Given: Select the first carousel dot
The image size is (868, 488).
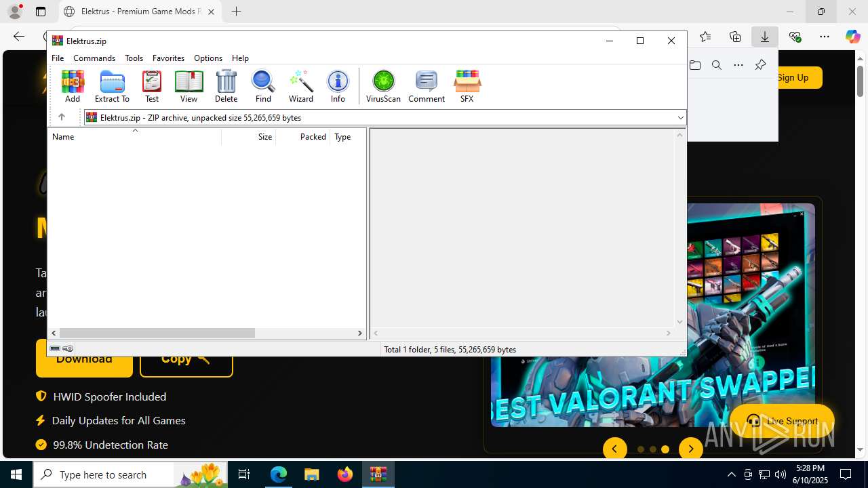Looking at the screenshot, I should pos(641,449).
